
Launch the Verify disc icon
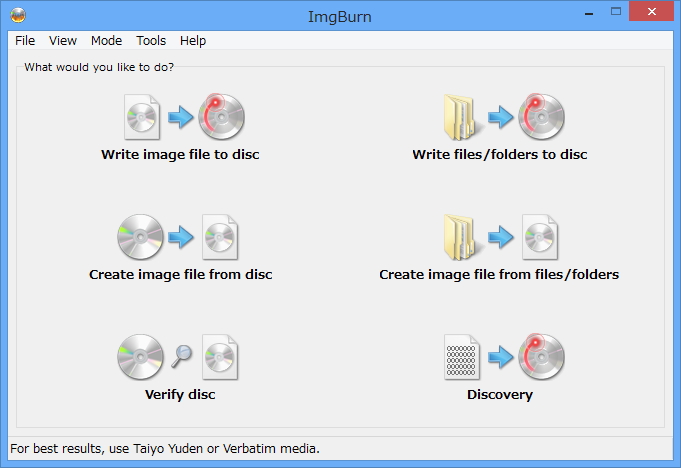click(178, 357)
